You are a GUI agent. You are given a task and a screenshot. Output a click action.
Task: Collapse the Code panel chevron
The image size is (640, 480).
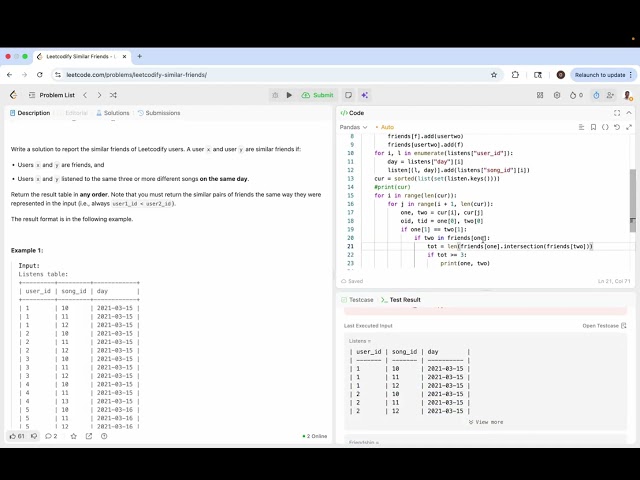click(629, 113)
